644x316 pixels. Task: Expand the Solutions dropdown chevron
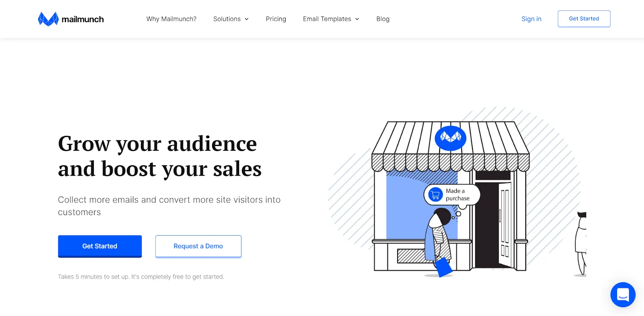(247, 19)
